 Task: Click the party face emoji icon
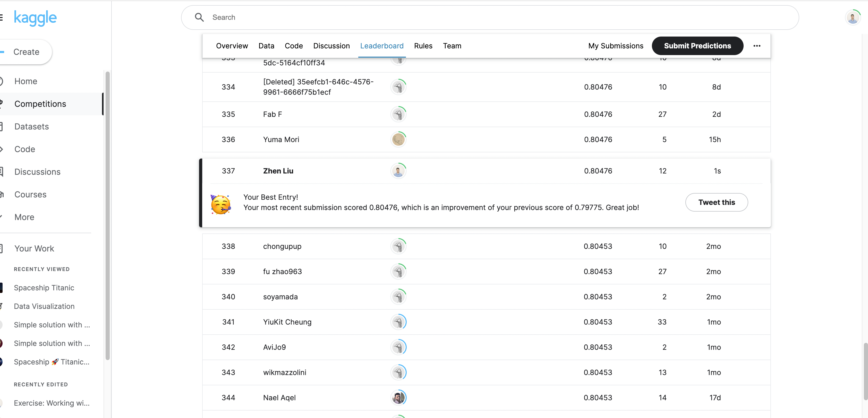(221, 204)
